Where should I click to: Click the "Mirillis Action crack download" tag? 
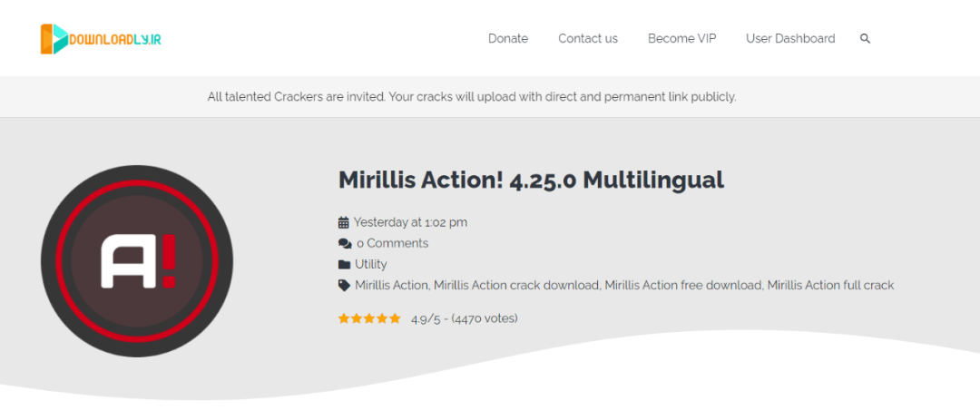point(516,285)
